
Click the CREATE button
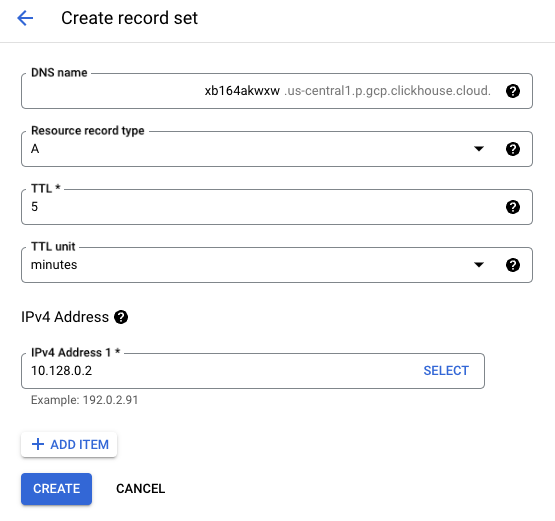point(56,489)
